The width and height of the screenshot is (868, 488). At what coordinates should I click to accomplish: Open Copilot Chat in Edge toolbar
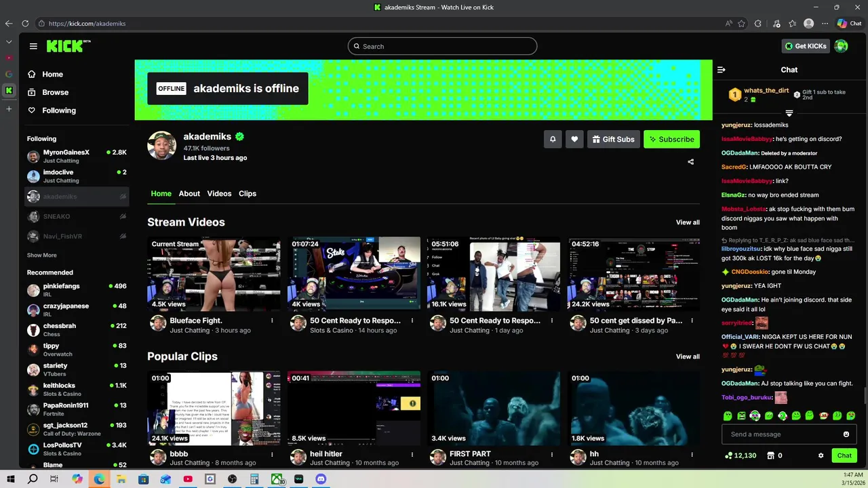[849, 23]
